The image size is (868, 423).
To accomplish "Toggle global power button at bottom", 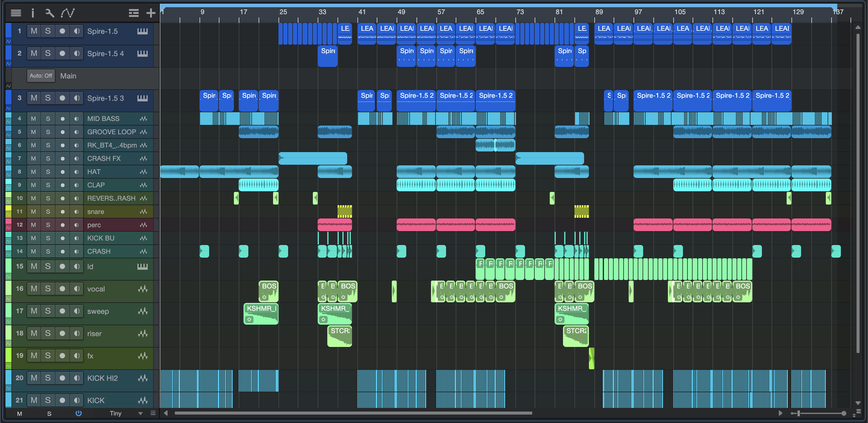I will (x=78, y=413).
